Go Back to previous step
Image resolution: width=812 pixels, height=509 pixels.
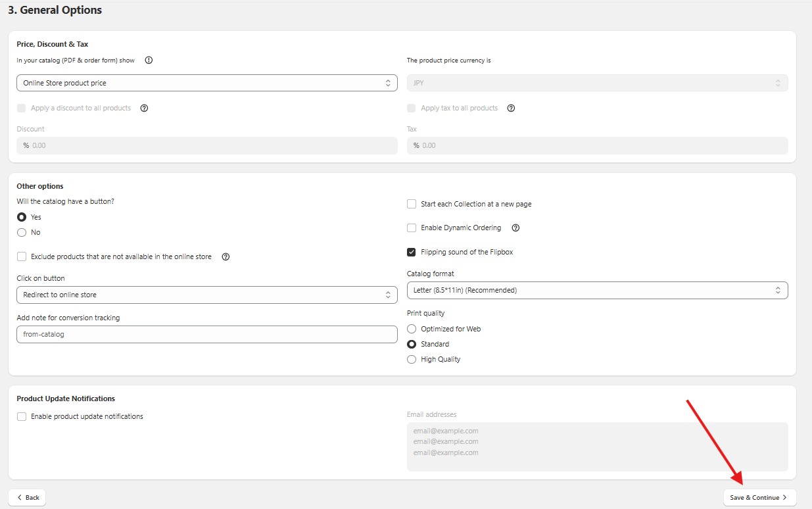28,497
